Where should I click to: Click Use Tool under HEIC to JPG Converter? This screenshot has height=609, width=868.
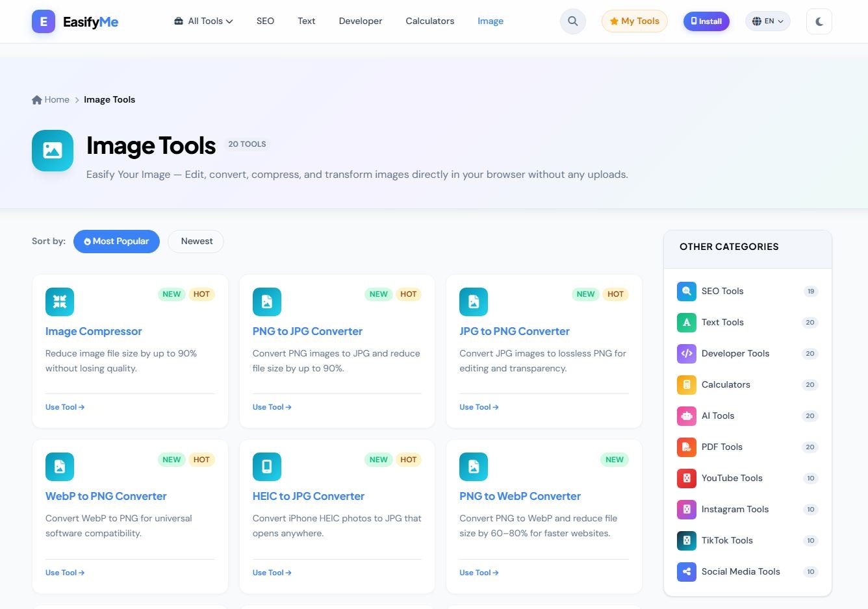pyautogui.click(x=272, y=573)
